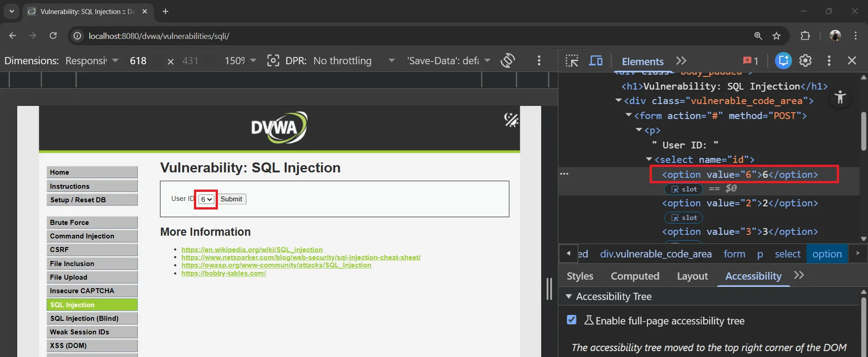
Task: Click the accessibility tree toggle person icon
Action: tap(840, 97)
